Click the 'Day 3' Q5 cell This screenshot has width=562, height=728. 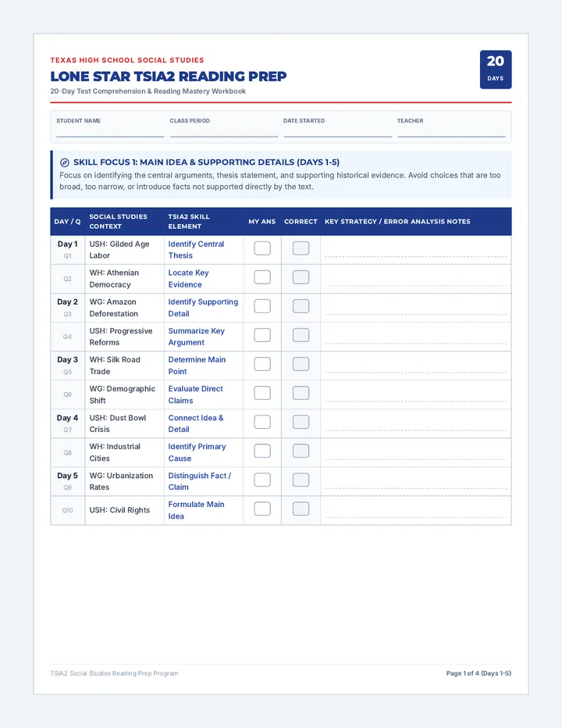68,366
